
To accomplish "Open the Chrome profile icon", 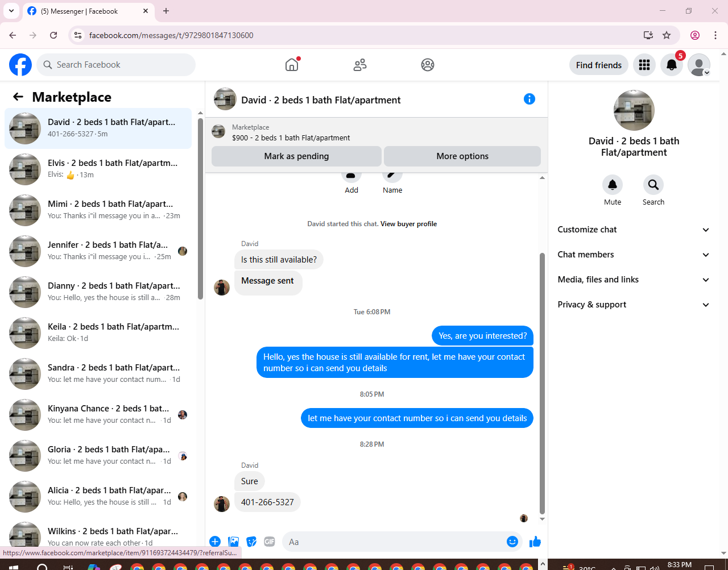I will coord(695,35).
